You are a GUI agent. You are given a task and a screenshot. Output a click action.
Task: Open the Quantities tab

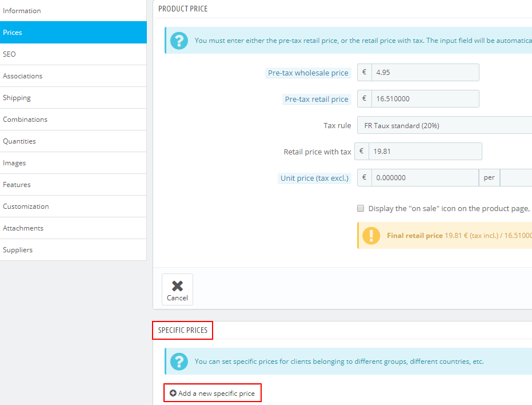click(x=73, y=141)
